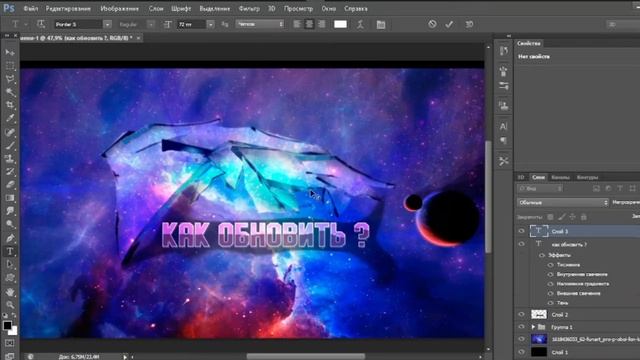The height and width of the screenshot is (360, 640).
Task: Switch to the Контуры tab
Action: pos(587,177)
